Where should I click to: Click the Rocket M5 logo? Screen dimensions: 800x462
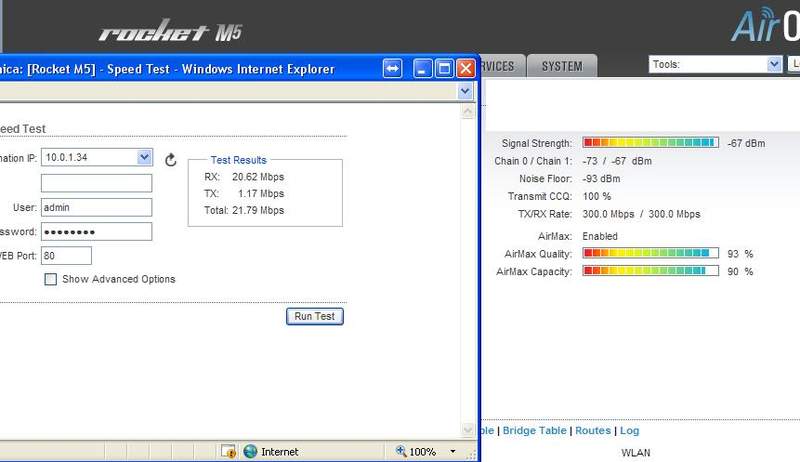tap(170, 31)
